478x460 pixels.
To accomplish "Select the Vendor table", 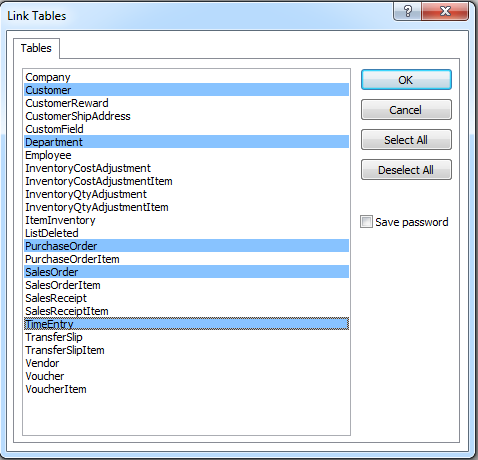I will (187, 363).
